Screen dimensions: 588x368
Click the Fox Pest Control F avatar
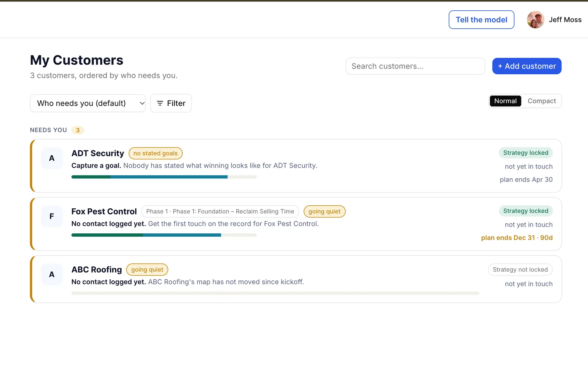52,216
